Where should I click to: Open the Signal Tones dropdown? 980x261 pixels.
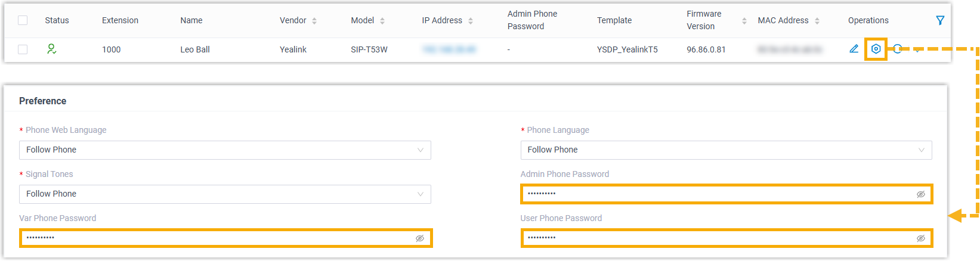click(225, 194)
